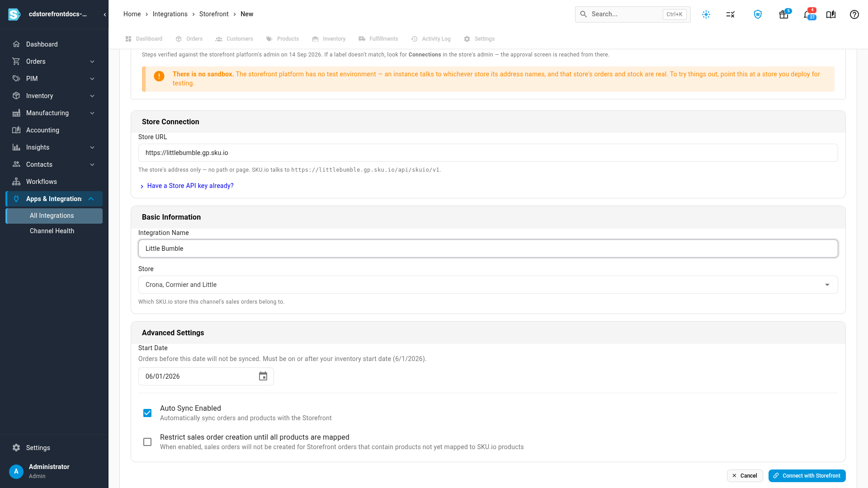Image resolution: width=868 pixels, height=488 pixels.
Task: Click the Store URL input field
Action: tap(488, 153)
